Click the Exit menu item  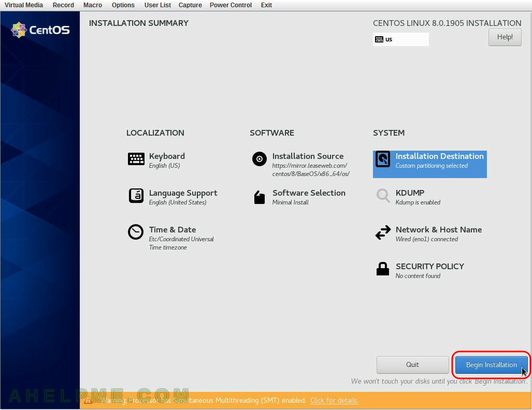click(266, 5)
